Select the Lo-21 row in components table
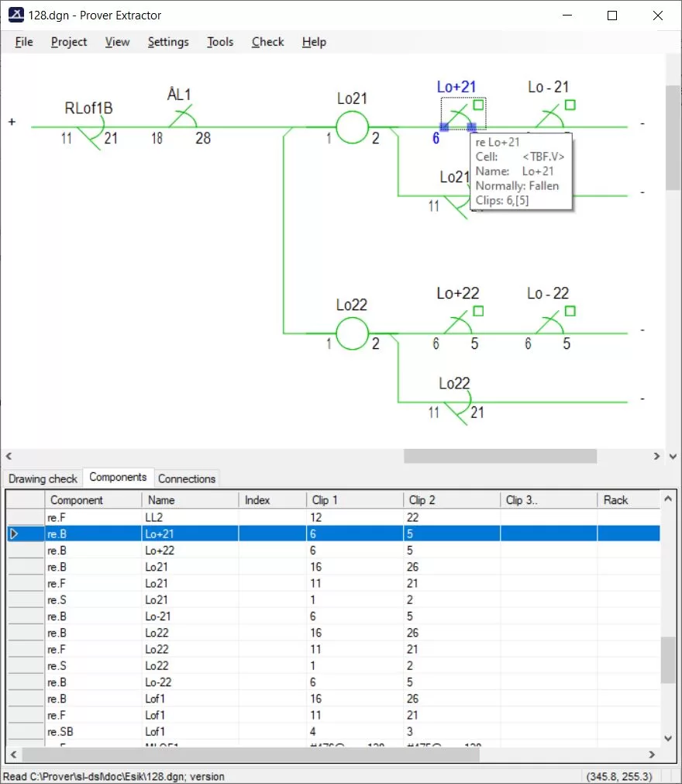682x784 pixels. pos(333,616)
